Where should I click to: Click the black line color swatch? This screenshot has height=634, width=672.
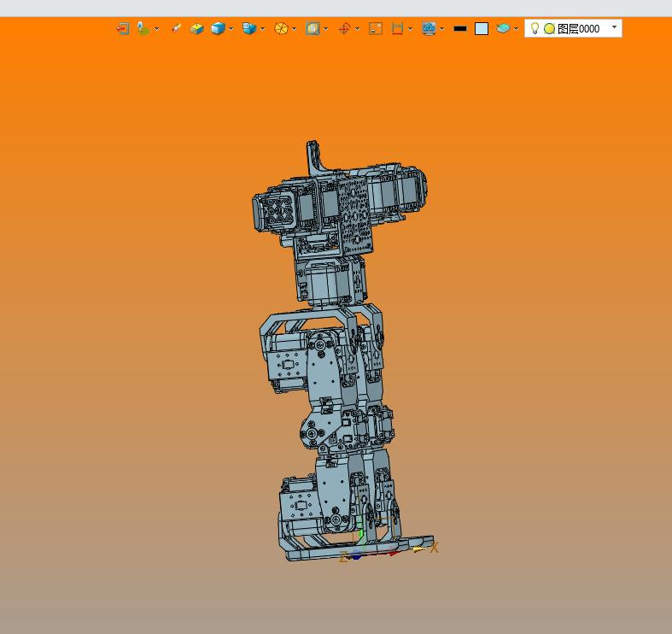460,29
